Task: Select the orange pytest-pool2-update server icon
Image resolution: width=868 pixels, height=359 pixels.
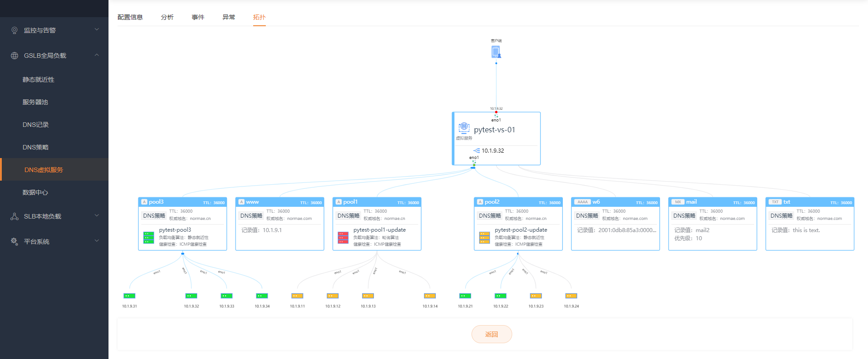Action: (485, 238)
